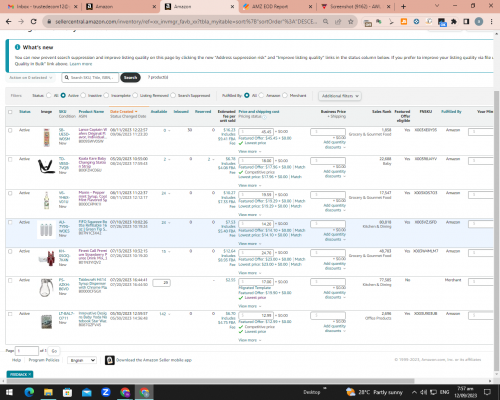Expand View more under the 14.20 price
The width and height of the screenshot is (500, 400).
pyautogui.click(x=250, y=244)
